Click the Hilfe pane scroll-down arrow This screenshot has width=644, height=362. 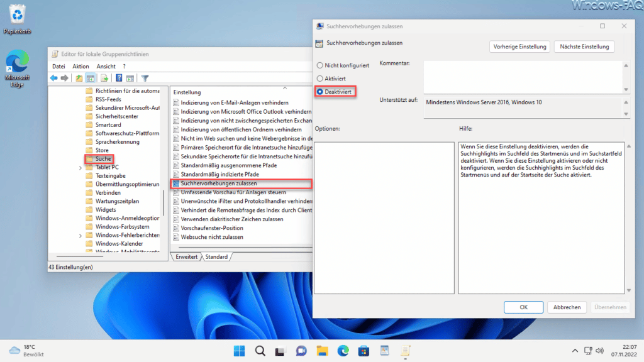tap(628, 290)
